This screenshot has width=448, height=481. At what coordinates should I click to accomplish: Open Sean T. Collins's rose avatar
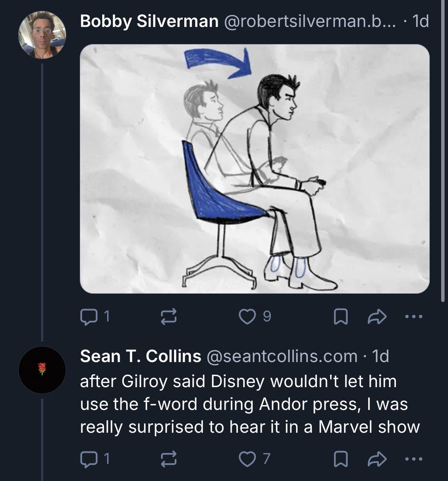pyautogui.click(x=42, y=370)
